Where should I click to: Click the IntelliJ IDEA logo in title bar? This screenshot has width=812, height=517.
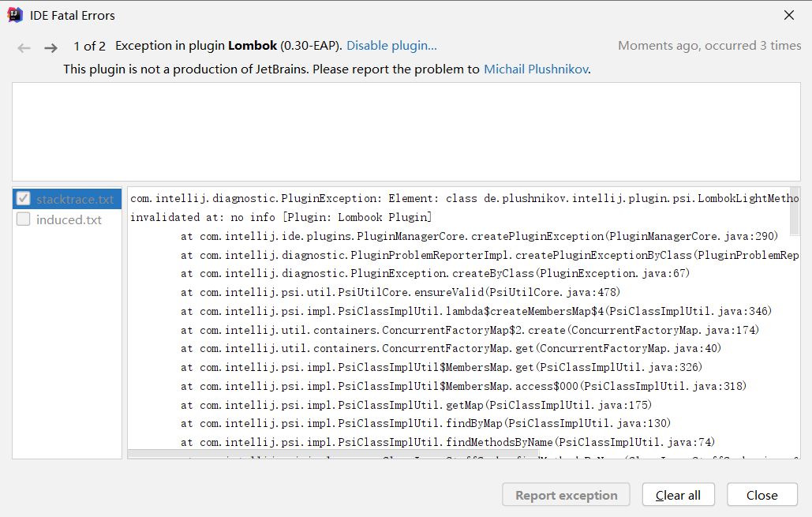[x=15, y=15]
